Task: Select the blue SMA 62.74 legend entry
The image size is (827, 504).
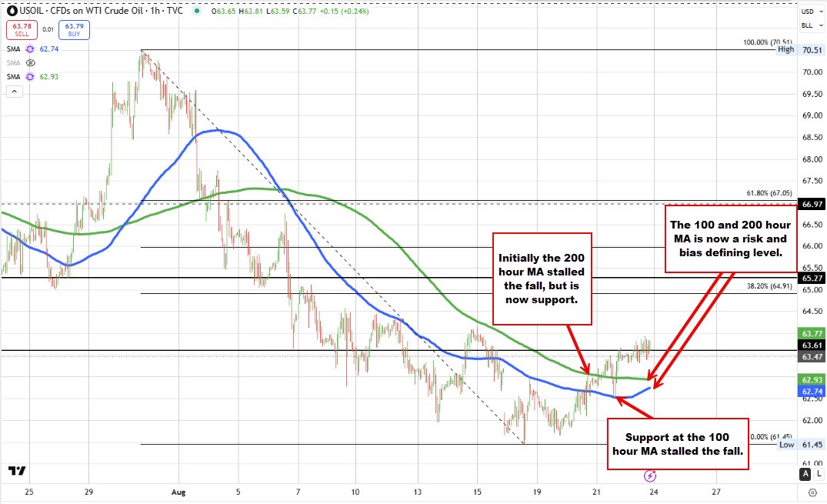Action: (x=32, y=49)
